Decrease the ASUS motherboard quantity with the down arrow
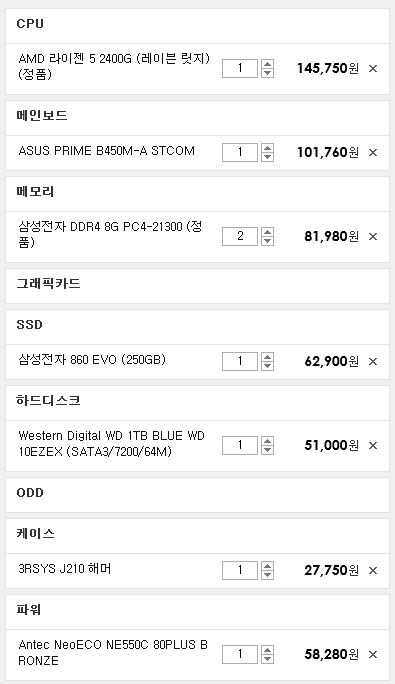 pos(267,157)
